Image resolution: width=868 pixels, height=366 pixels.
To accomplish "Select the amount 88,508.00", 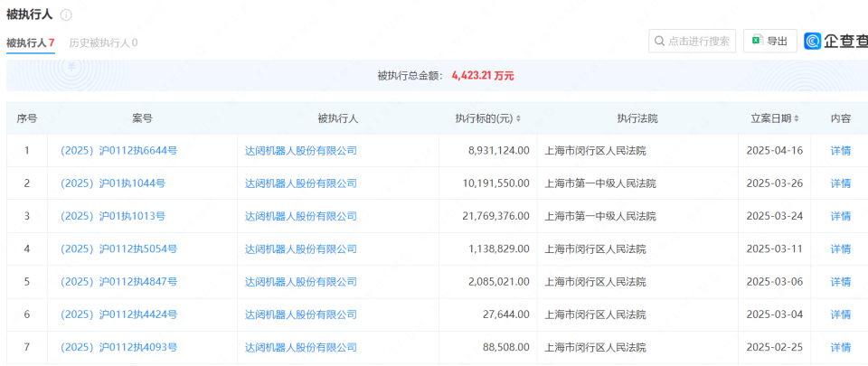I will pyautogui.click(x=507, y=348).
